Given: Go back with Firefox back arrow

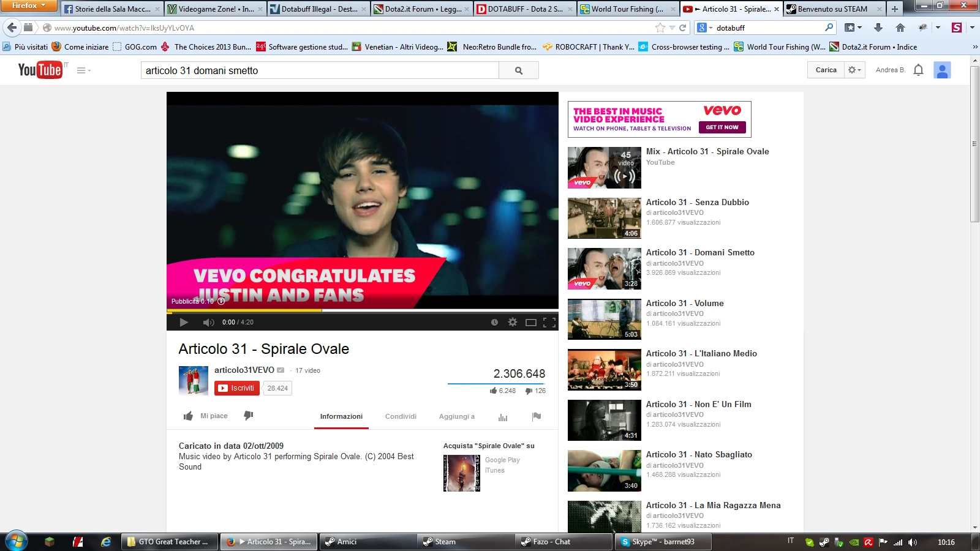Looking at the screenshot, I should 12,28.
